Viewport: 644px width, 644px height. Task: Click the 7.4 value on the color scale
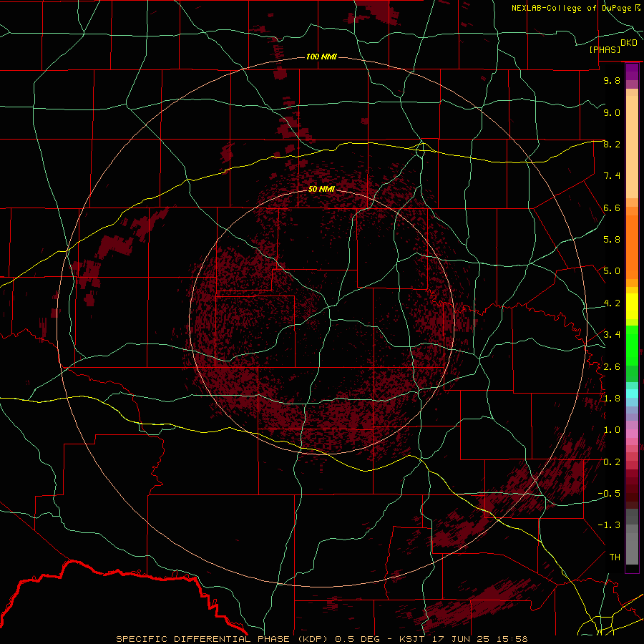pyautogui.click(x=612, y=176)
